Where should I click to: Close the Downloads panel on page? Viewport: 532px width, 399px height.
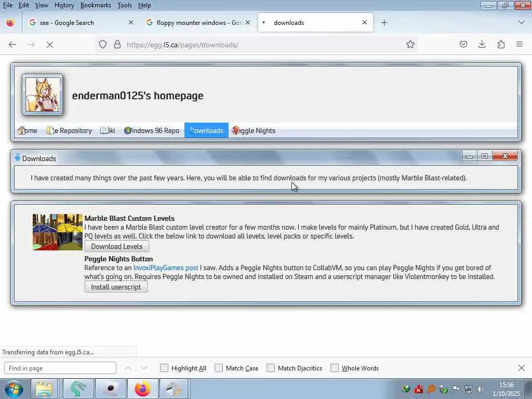[505, 156]
